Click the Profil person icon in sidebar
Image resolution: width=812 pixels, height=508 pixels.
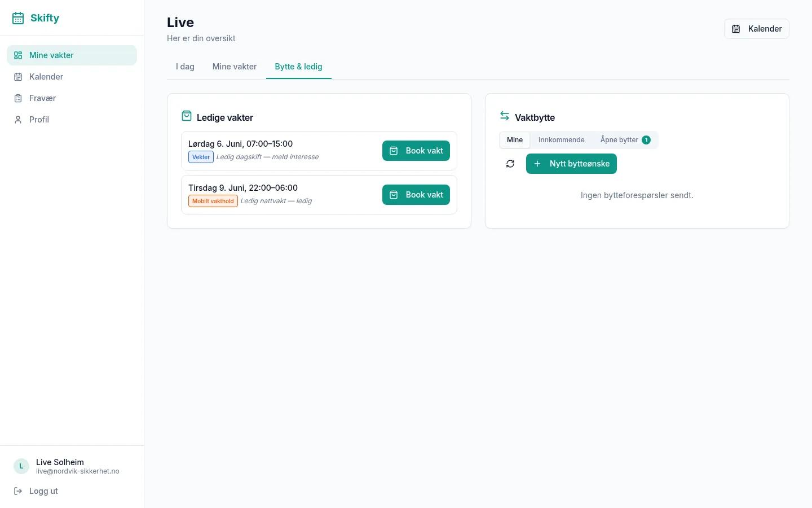tap(18, 120)
